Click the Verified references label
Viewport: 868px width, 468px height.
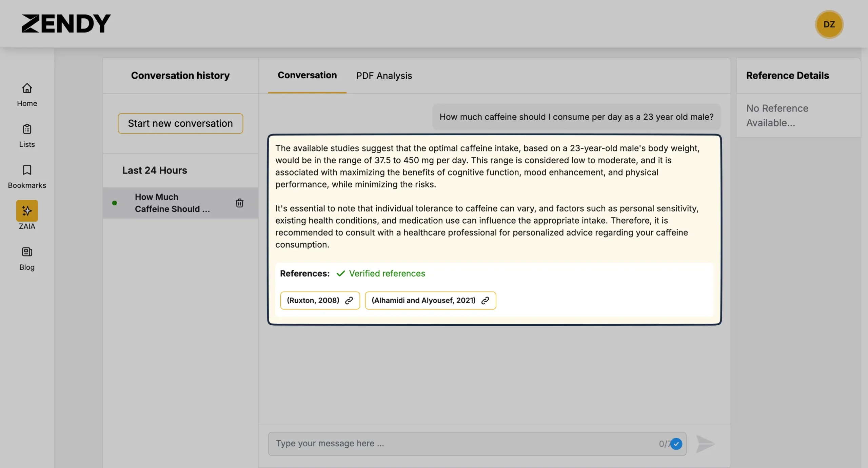click(x=387, y=273)
